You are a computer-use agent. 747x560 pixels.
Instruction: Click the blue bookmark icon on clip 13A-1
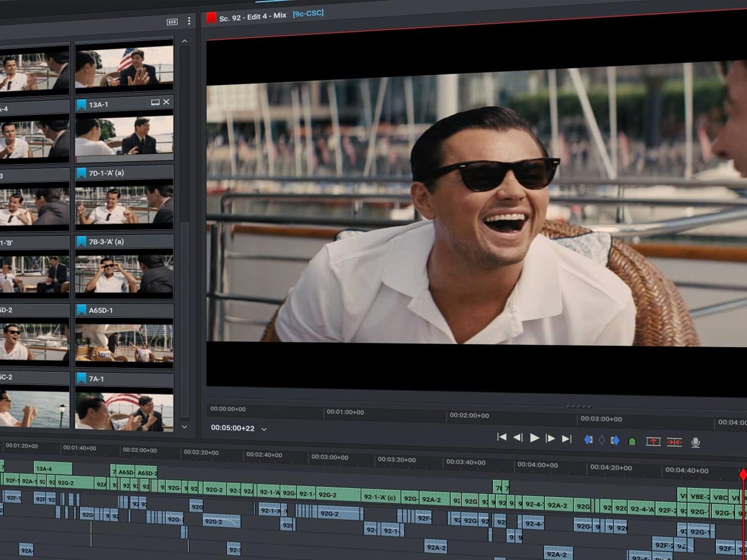[82, 104]
